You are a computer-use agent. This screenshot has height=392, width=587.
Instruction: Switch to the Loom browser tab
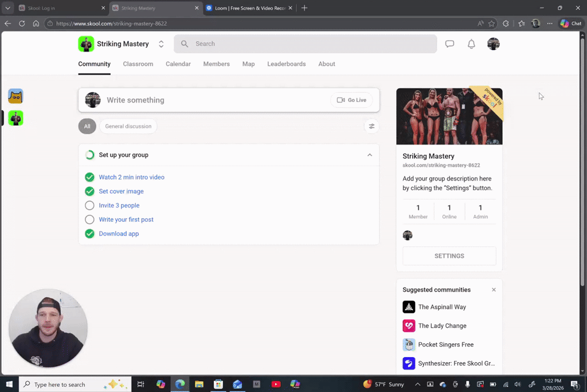tap(250, 8)
